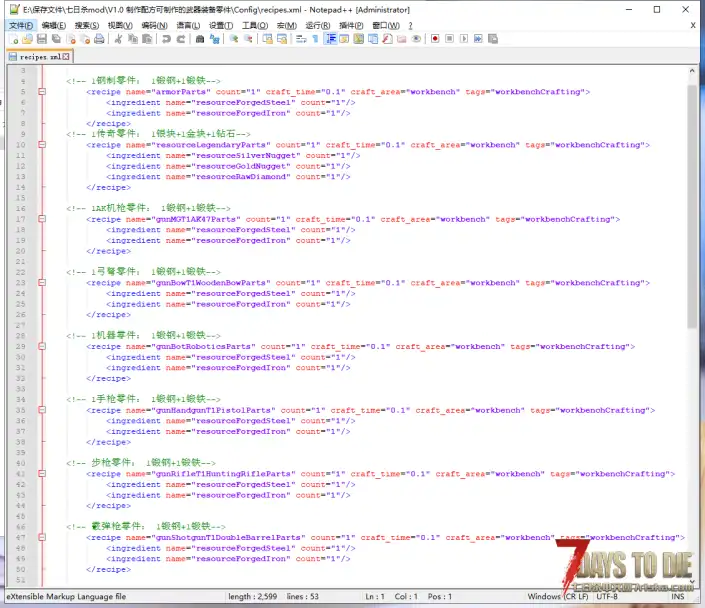
Task: Open Find with the binoculars icon
Action: click(200, 39)
